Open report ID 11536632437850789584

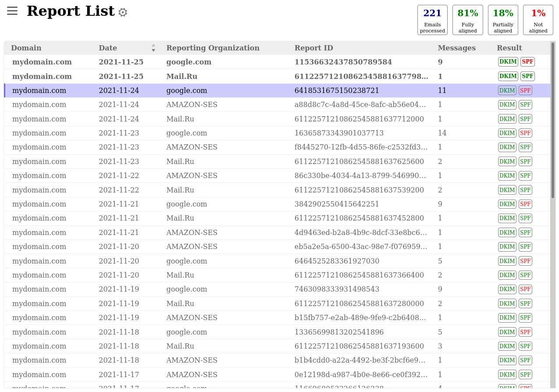coord(343,62)
